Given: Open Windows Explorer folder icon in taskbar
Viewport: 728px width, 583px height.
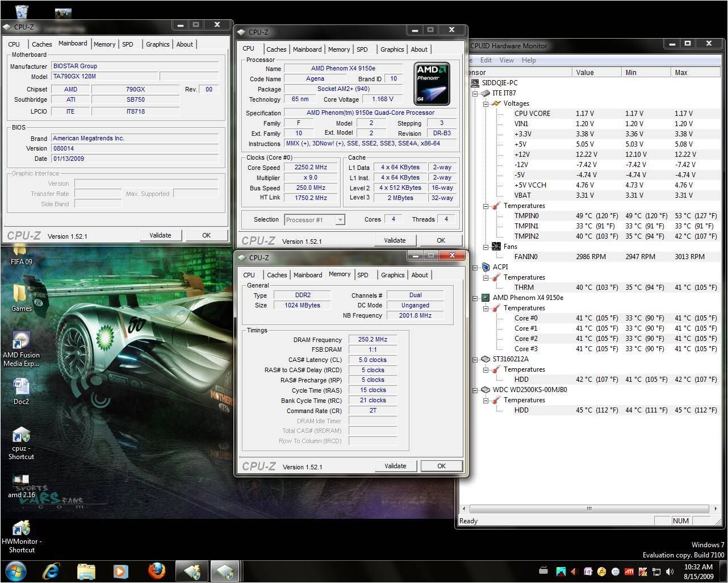Looking at the screenshot, I should (x=86, y=570).
